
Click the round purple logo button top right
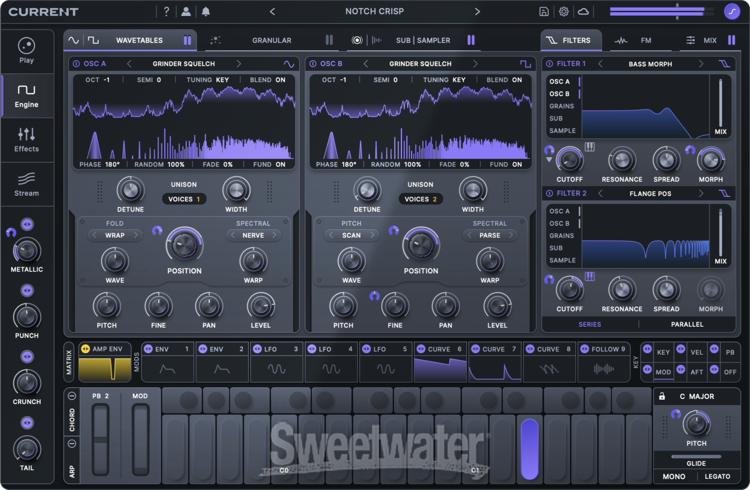pyautogui.click(x=732, y=11)
